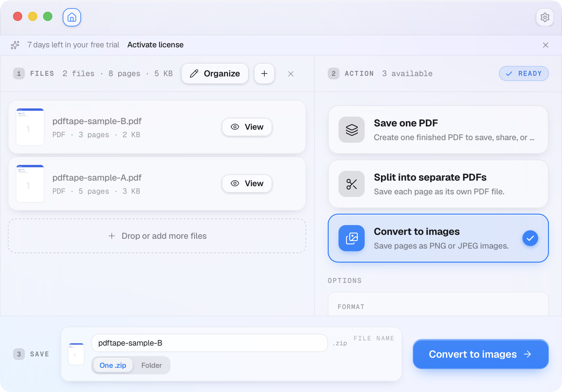Click the scissors Split icon

pyautogui.click(x=352, y=184)
